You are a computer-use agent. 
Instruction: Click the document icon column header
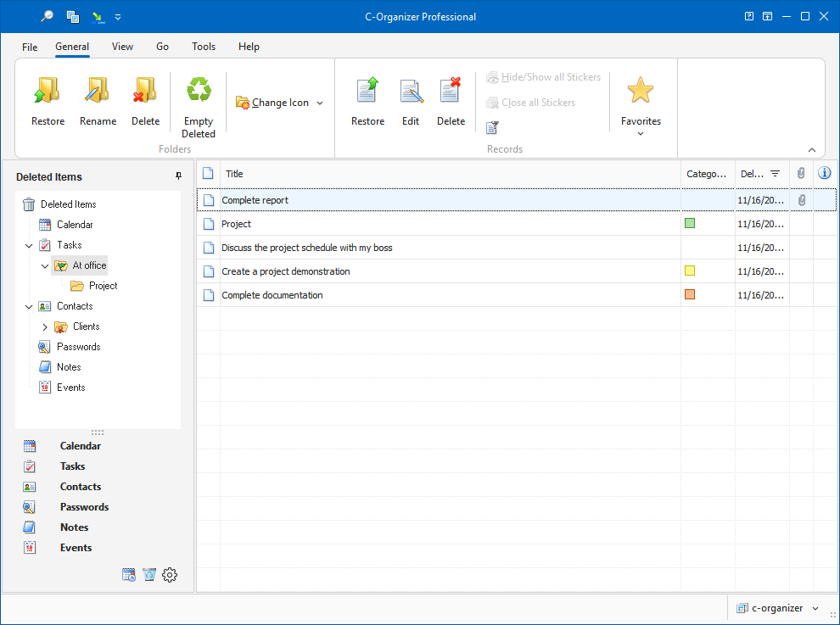208,174
